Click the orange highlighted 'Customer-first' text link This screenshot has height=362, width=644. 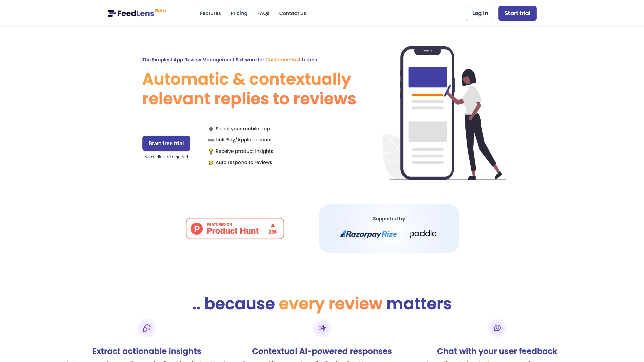click(283, 60)
